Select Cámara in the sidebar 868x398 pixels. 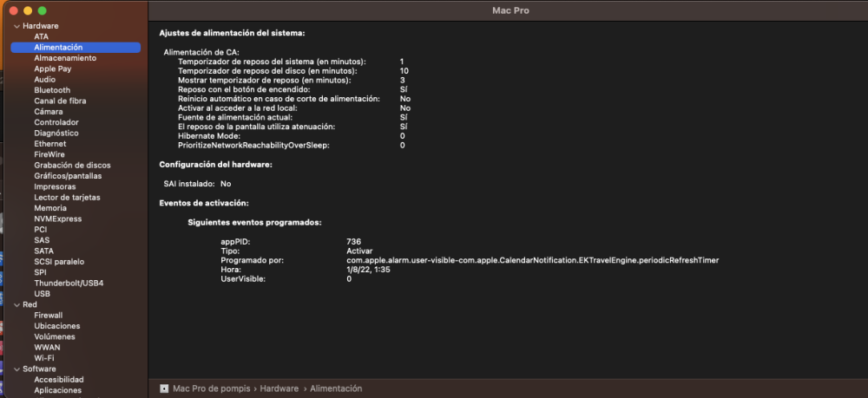point(48,112)
